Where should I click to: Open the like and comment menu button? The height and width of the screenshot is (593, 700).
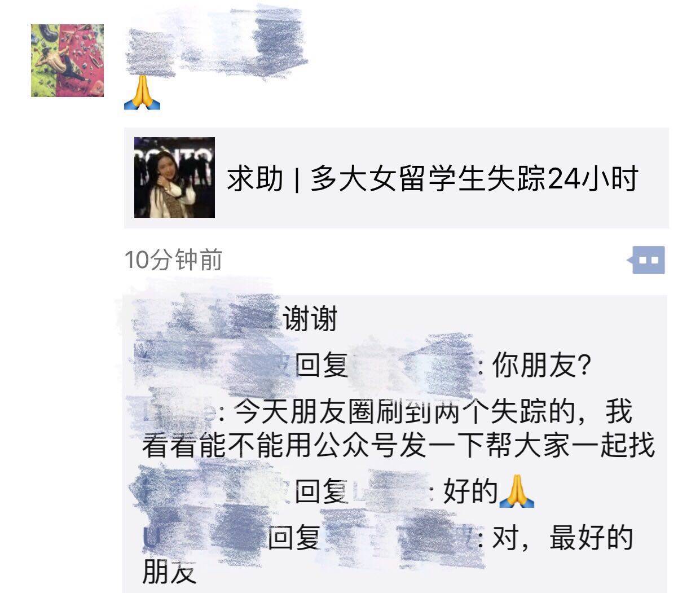pyautogui.click(x=648, y=260)
